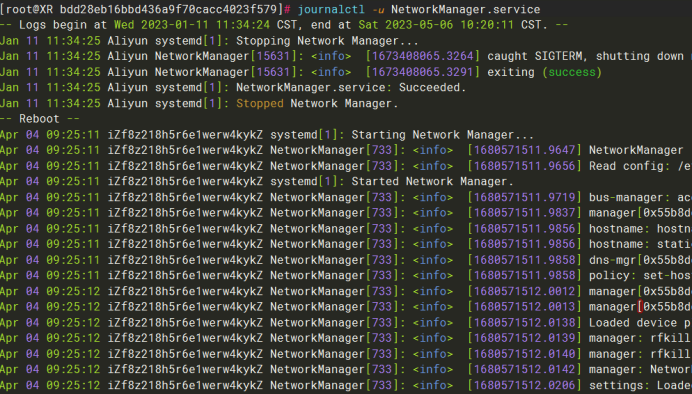Click timestamp '[1680571511.9647]'
692x394 pixels.
(524, 150)
